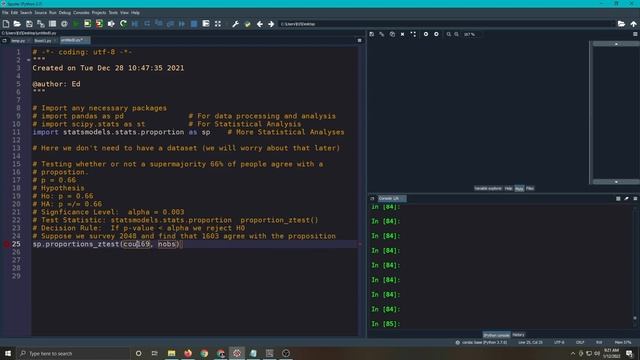Viewport: 640px width, 360px height.
Task: Open Windows Start menu
Action: 8,353
